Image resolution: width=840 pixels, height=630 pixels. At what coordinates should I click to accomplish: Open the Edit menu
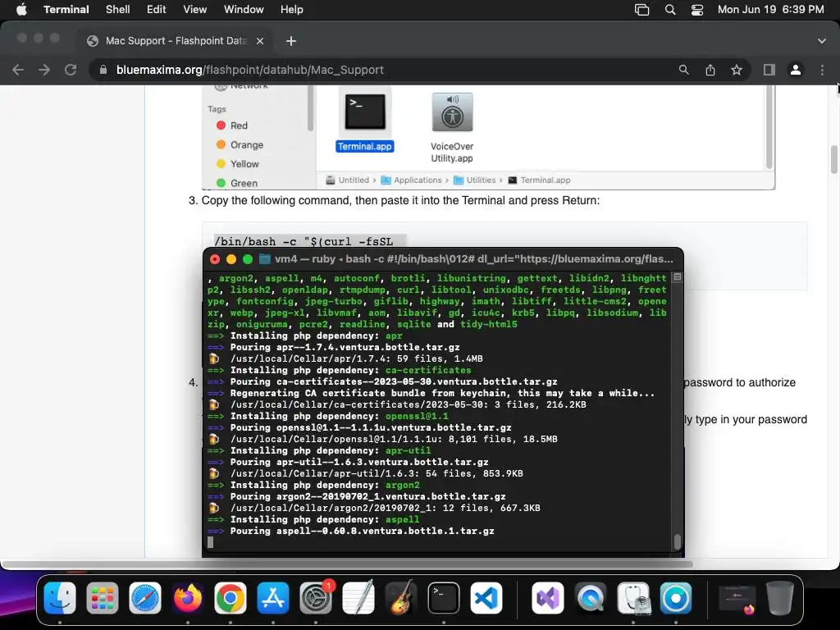click(157, 10)
